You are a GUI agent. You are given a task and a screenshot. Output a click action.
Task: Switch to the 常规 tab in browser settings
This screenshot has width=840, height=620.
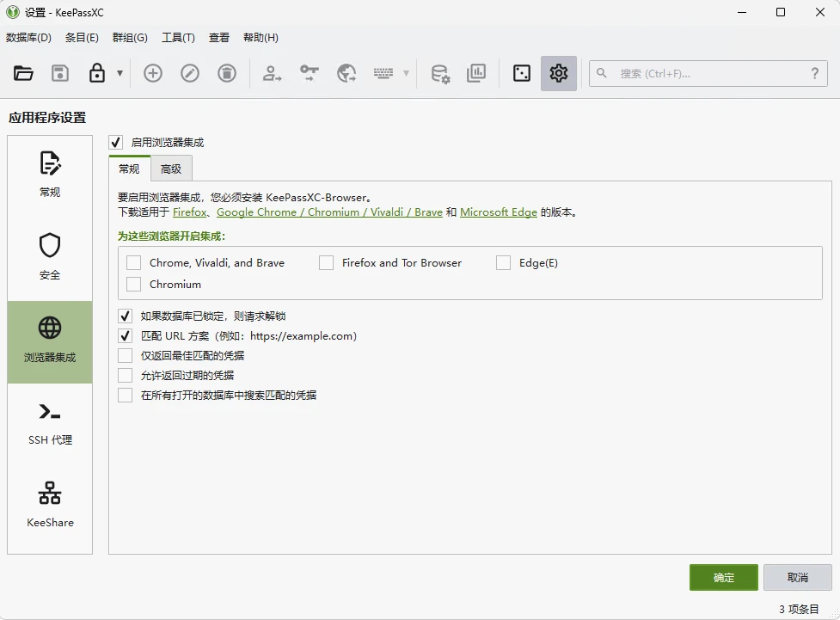(x=129, y=169)
